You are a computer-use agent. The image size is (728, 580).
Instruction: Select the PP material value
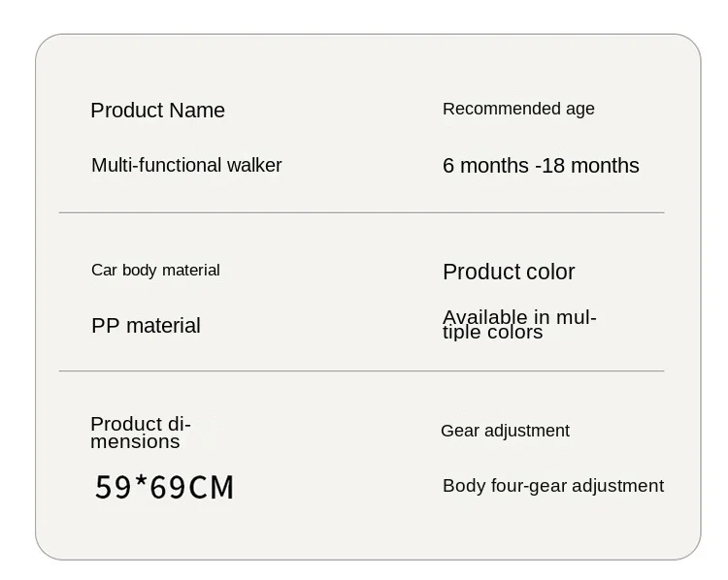pyautogui.click(x=146, y=326)
